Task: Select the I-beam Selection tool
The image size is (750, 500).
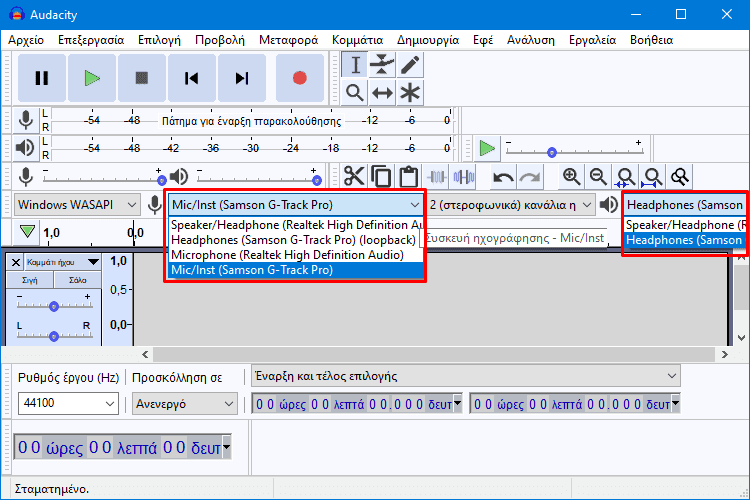Action: point(355,65)
